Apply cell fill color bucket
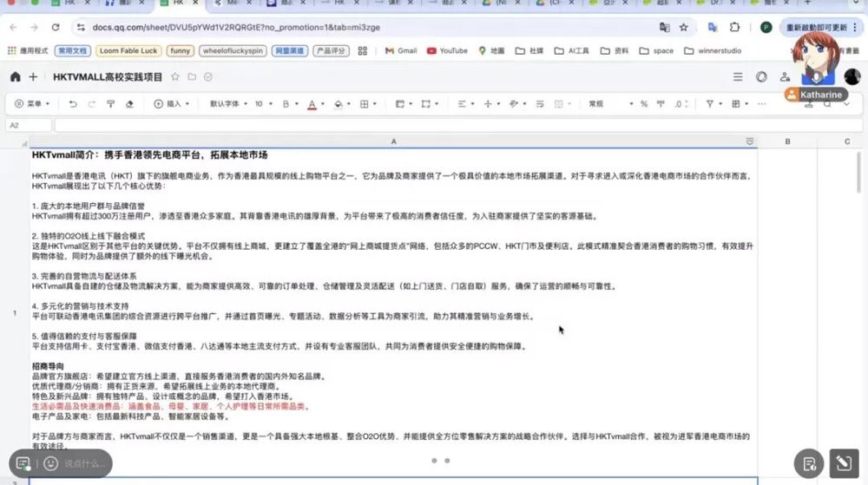 click(x=339, y=104)
